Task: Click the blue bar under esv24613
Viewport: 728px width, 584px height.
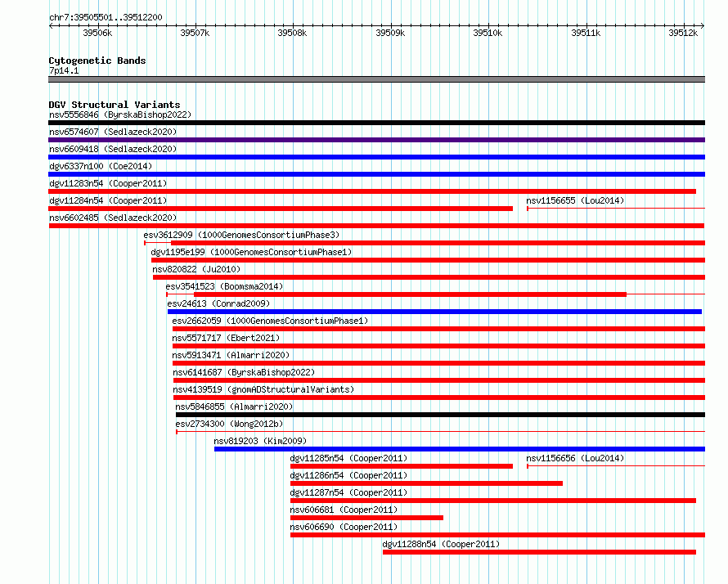Action: pyautogui.click(x=434, y=312)
